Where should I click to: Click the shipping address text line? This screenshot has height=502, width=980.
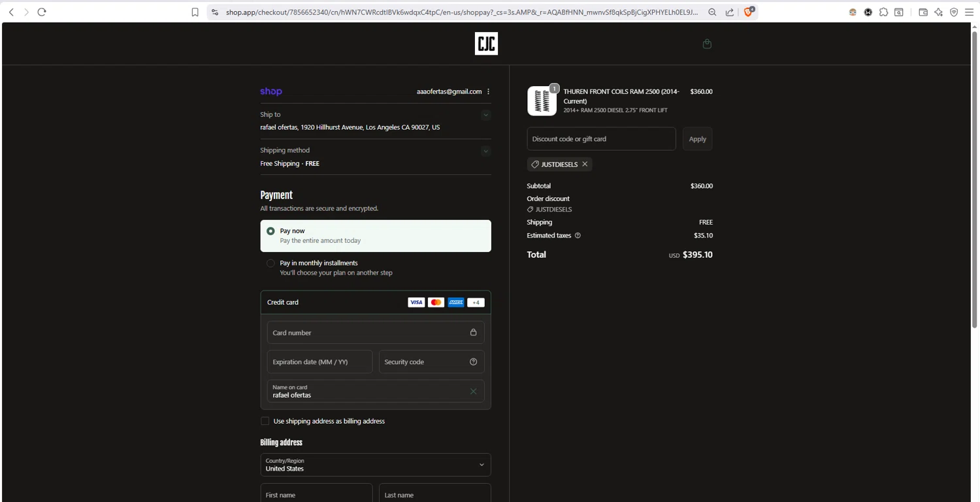pos(350,127)
